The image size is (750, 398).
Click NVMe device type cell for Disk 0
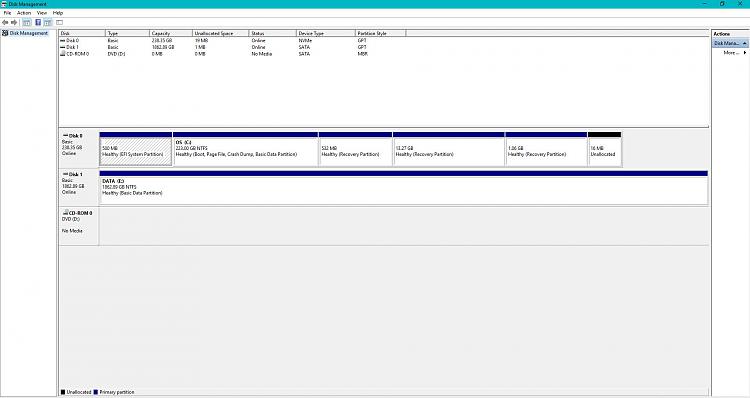pos(305,41)
